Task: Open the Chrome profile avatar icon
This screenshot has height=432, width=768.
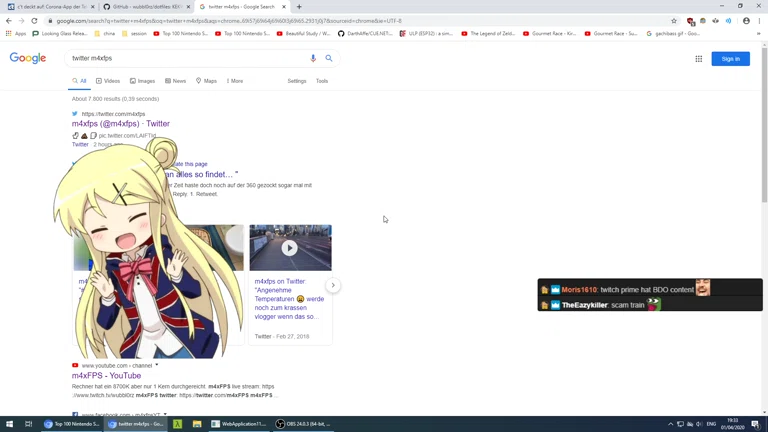Action: point(746,20)
